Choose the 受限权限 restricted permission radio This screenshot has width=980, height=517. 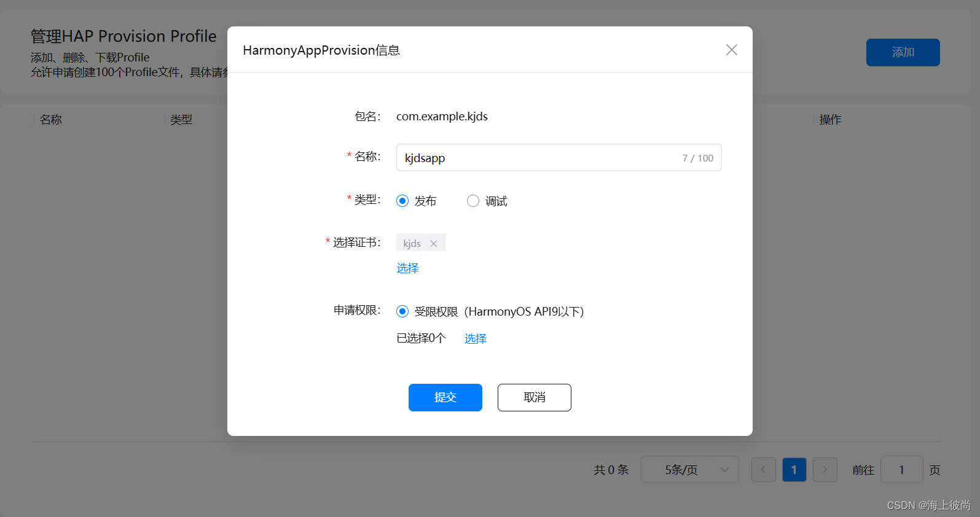(402, 311)
